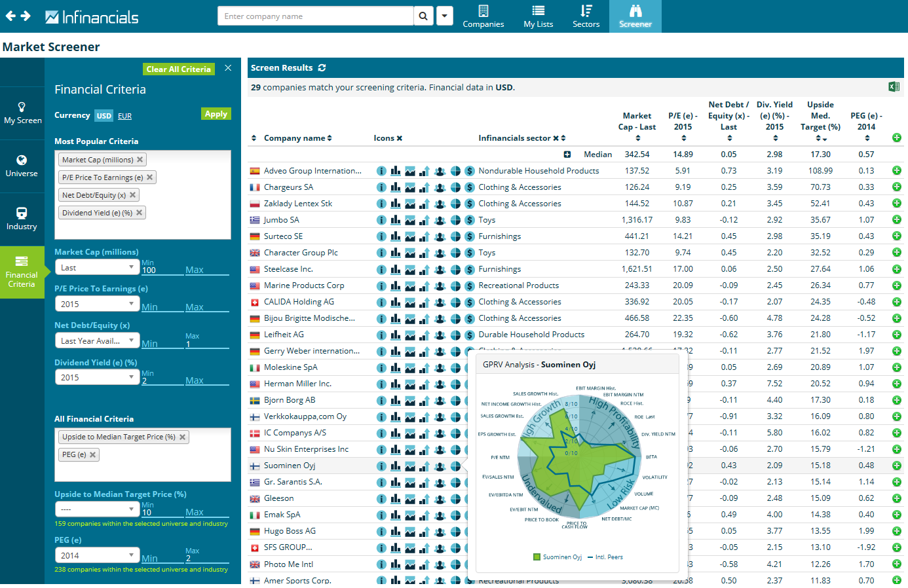Open info icon for Bjorn Borg AB
The height and width of the screenshot is (588, 908).
pyautogui.click(x=381, y=400)
